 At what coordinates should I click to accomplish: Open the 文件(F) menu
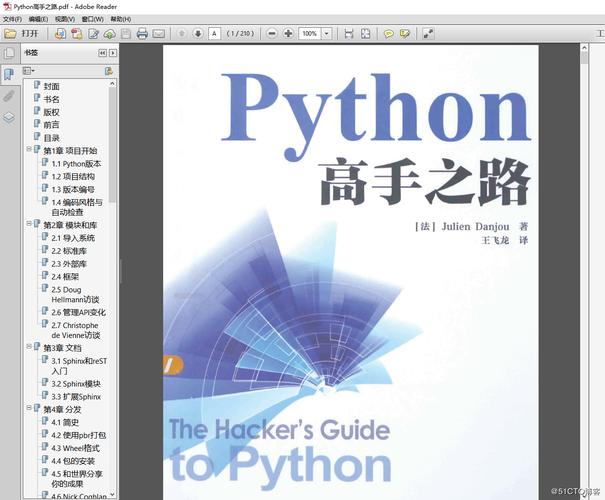point(12,19)
